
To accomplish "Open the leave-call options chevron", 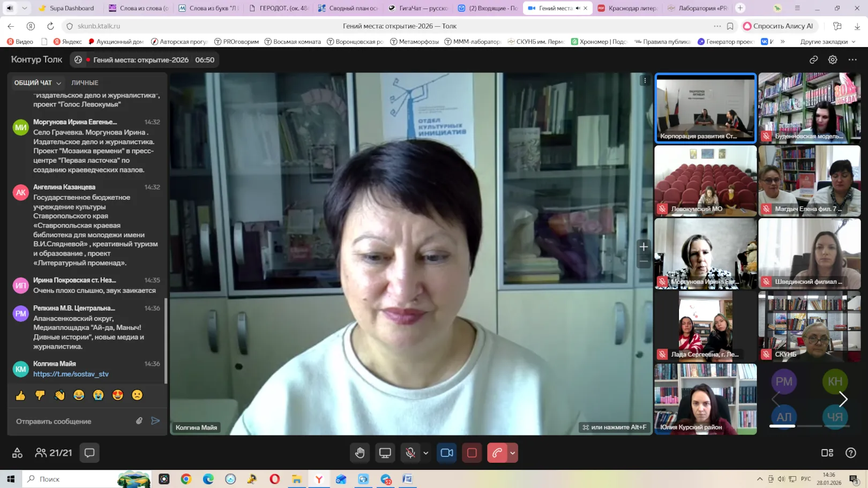I will pos(513,453).
